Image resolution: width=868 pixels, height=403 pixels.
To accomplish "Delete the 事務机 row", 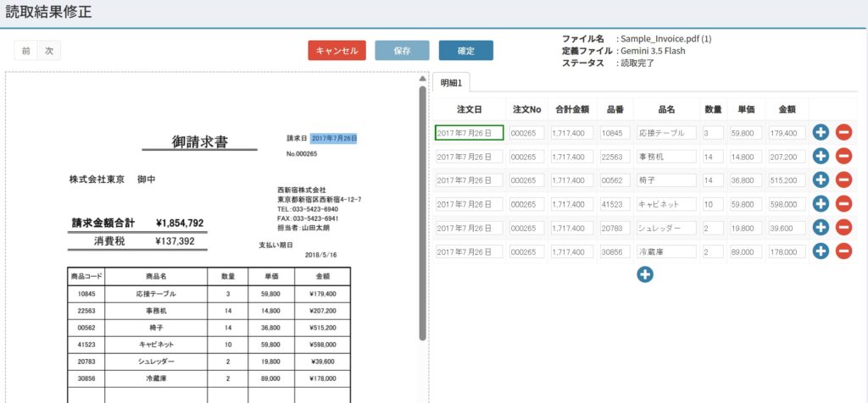I will pyautogui.click(x=843, y=157).
